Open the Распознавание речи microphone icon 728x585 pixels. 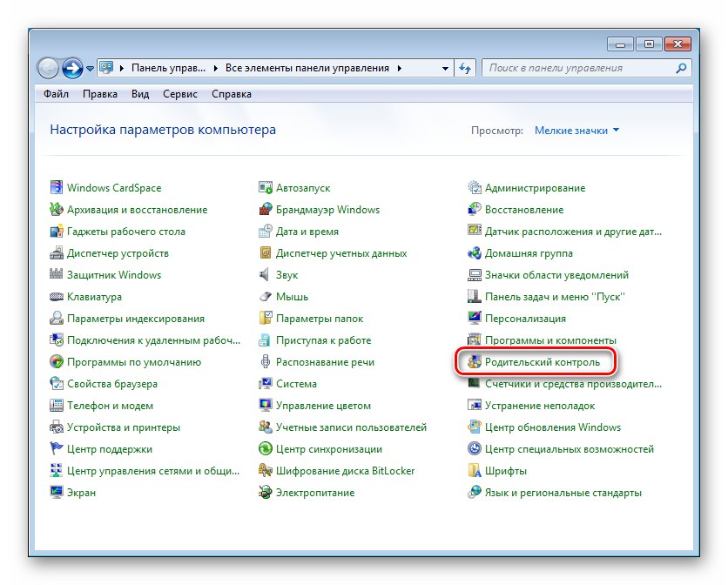[265, 361]
